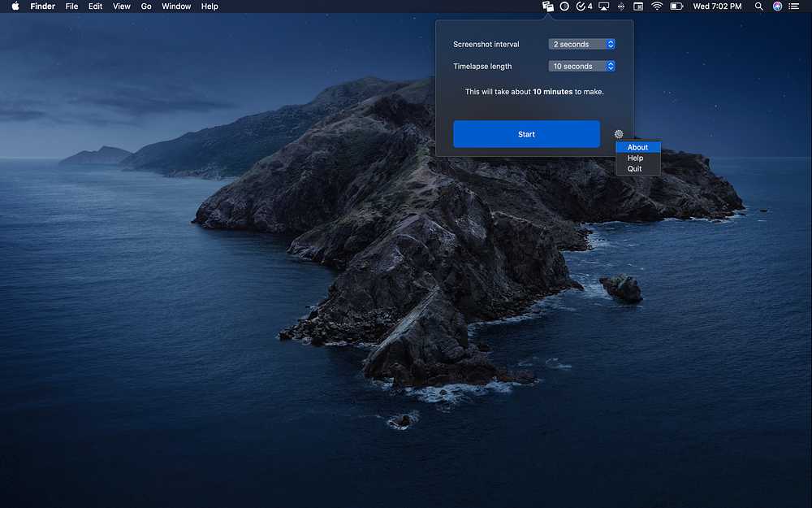Expand the Screenshot interval dropdown

tap(581, 44)
